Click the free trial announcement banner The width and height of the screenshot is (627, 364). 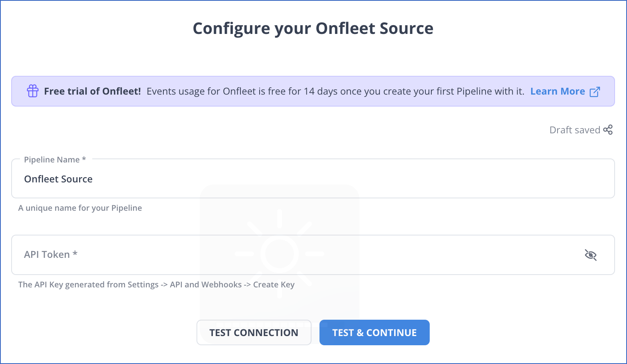[313, 91]
